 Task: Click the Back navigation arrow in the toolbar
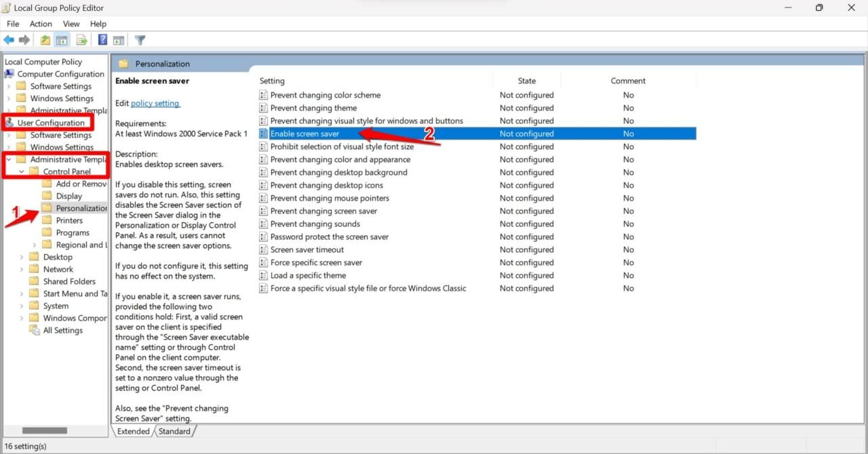point(9,39)
